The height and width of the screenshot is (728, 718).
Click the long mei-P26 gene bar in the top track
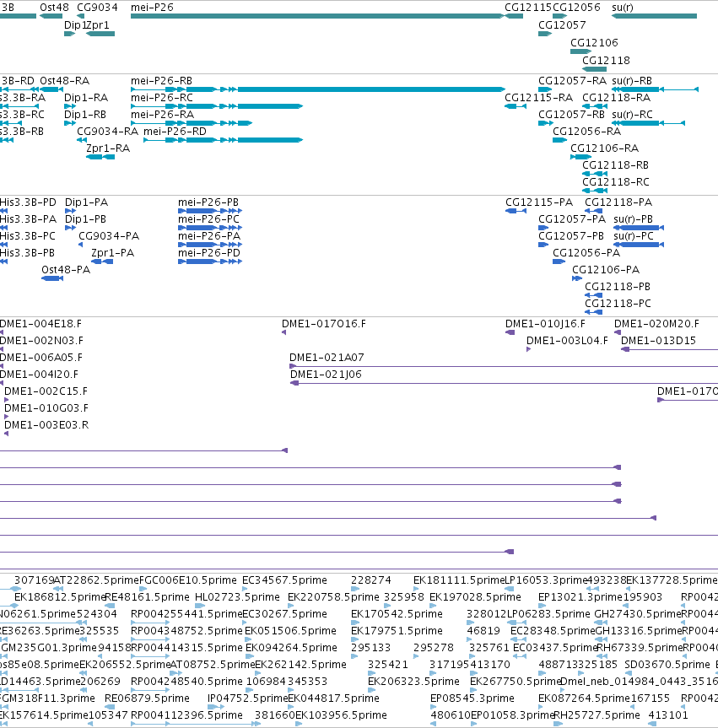317,16
